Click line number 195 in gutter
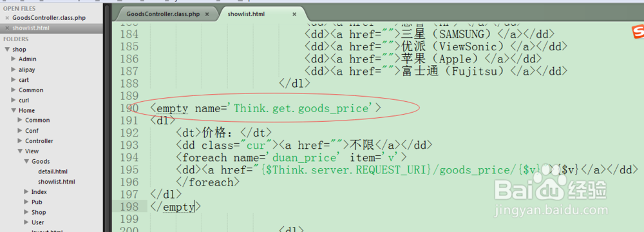 click(x=129, y=170)
